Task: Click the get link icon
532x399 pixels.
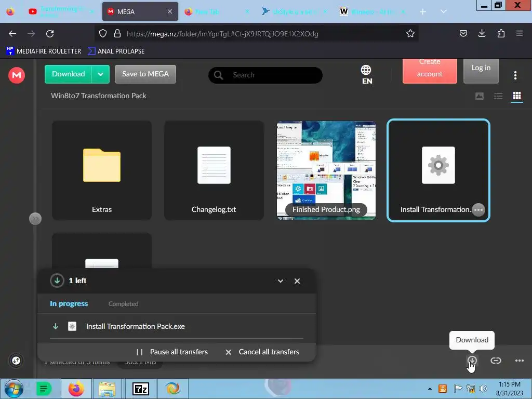Action: click(496, 361)
